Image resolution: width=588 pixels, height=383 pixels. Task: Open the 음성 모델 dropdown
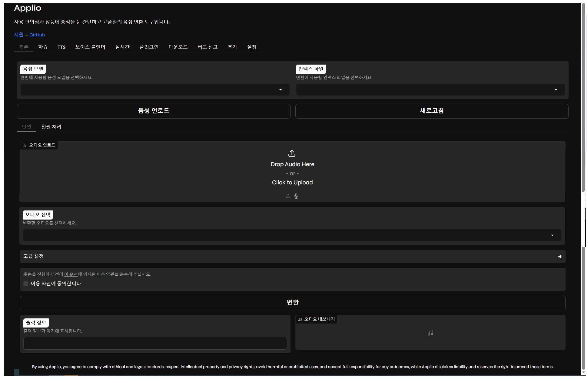(155, 90)
